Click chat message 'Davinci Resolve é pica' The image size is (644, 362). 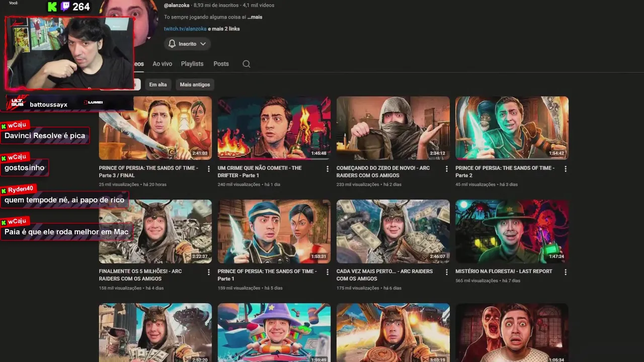click(45, 136)
